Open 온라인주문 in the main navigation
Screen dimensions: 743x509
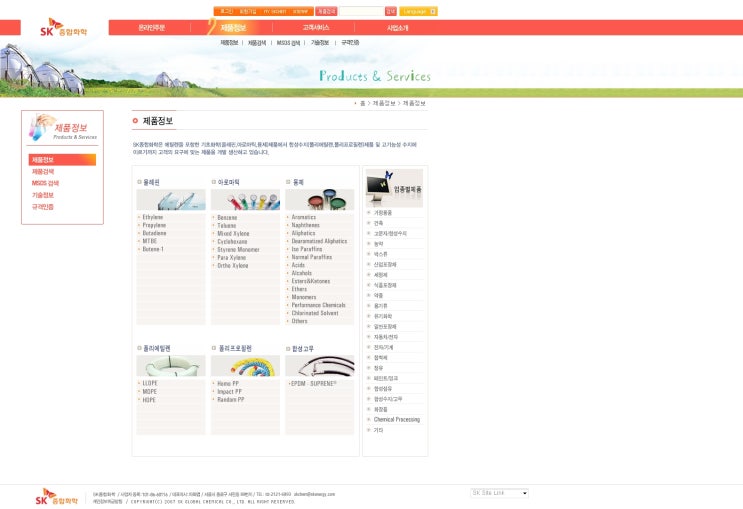152,27
